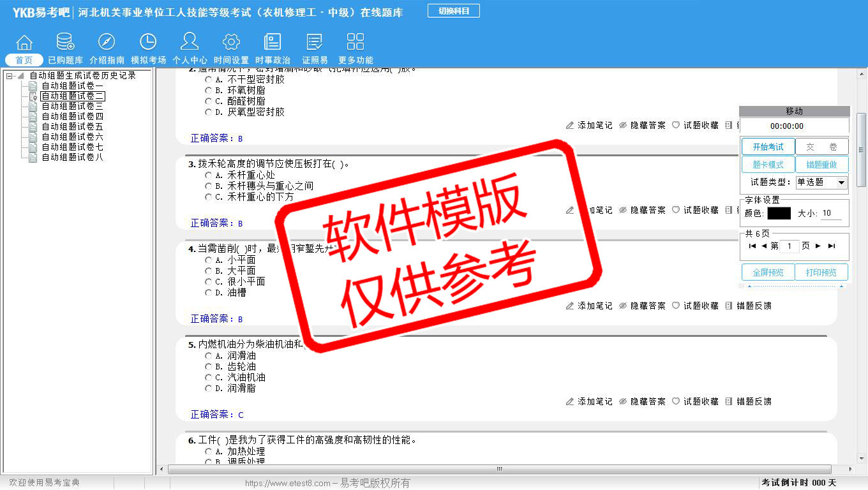Click 开始考试 button
This screenshot has height=490, width=868.
[x=768, y=147]
